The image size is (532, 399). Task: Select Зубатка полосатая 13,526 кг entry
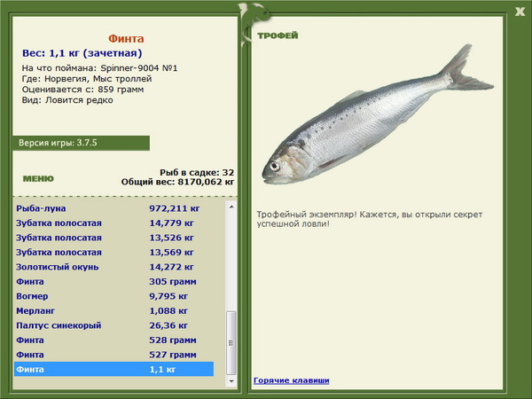[114, 238]
